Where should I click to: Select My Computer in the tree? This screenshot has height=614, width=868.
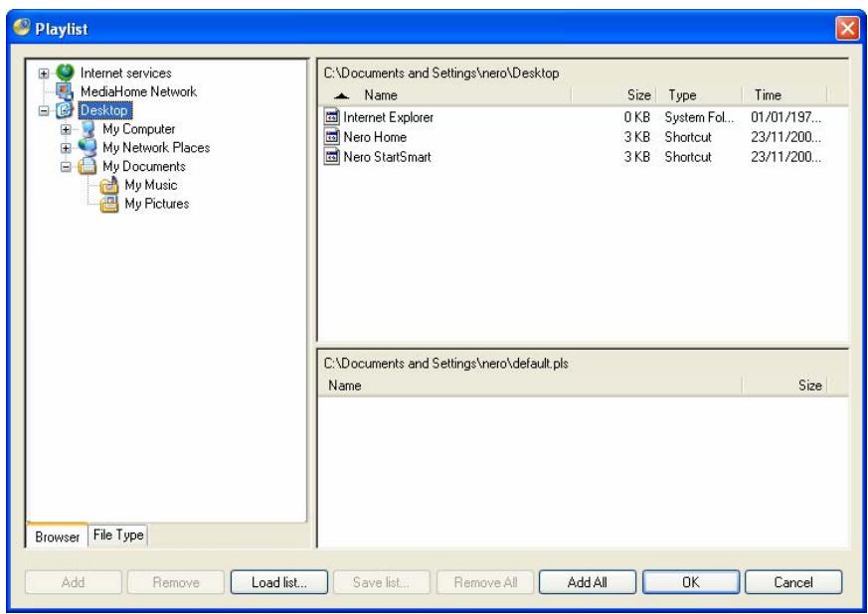click(x=139, y=129)
